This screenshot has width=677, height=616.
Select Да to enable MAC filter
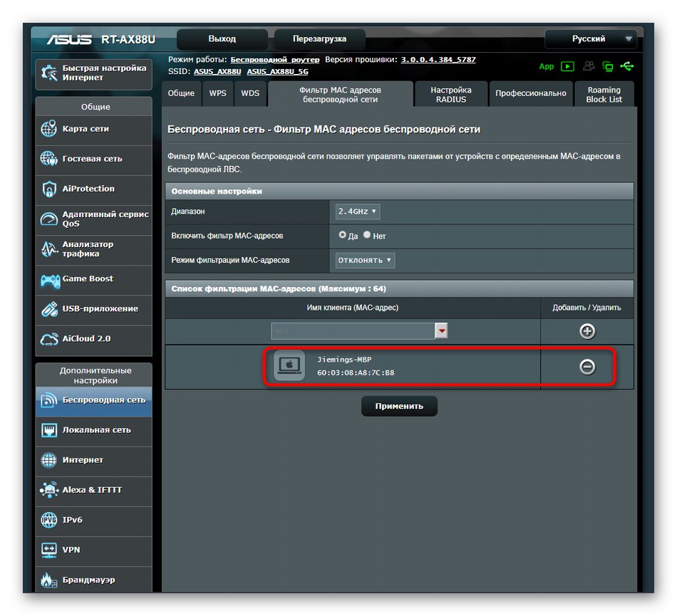(x=342, y=235)
